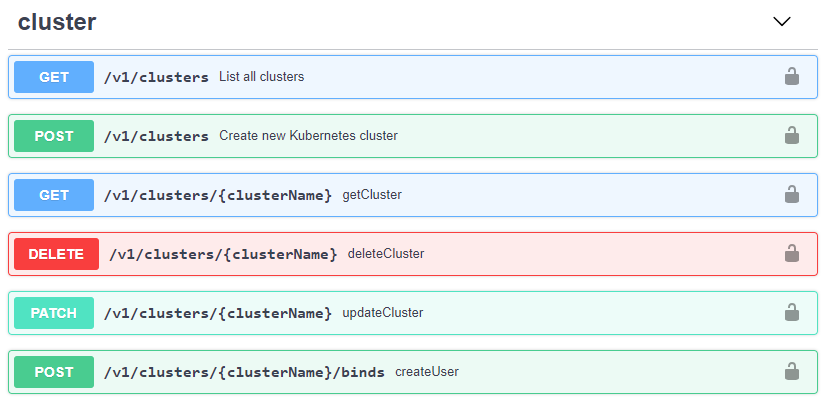Click the 'List all clusters' description text
Viewport: 829px width, 409px height.
261,77
